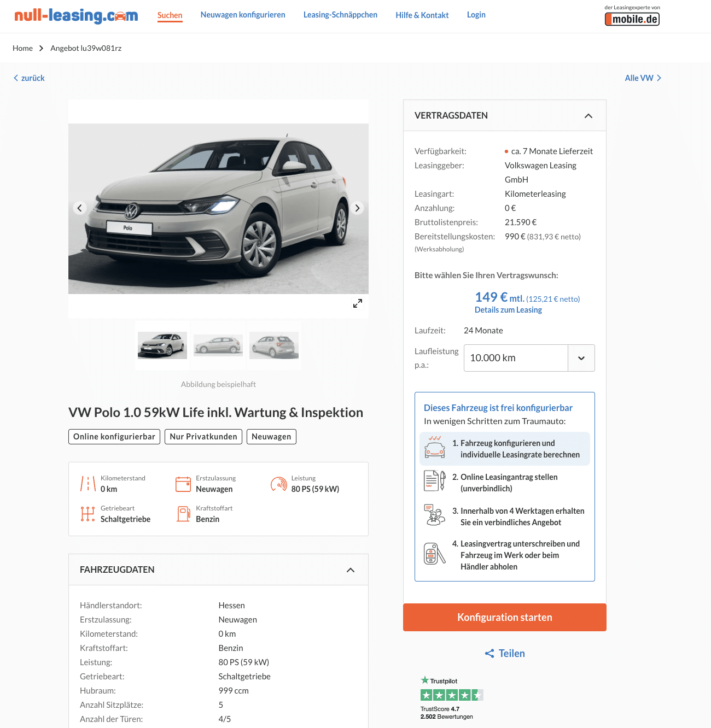Click the Erstzulassung calendar icon

point(183,484)
